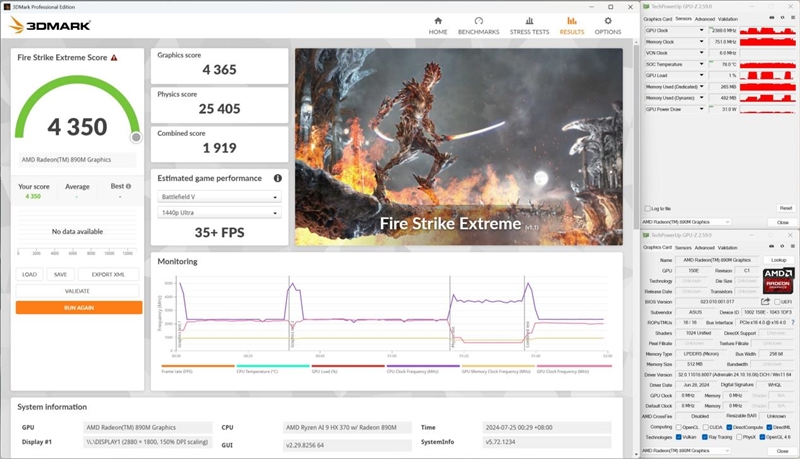This screenshot has height=459, width=800.
Task: Select Advanced tab in lower GPU-Z window
Action: pyautogui.click(x=705, y=248)
